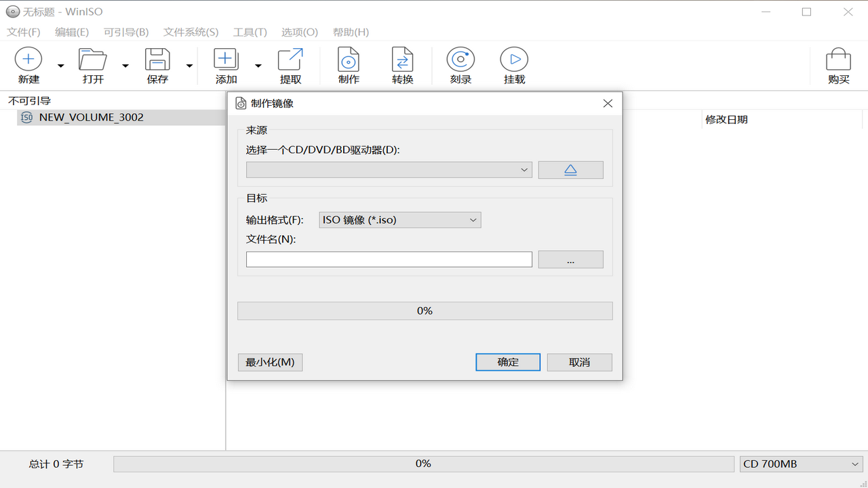Launch image conversion via the 转换 icon

pyautogui.click(x=402, y=64)
